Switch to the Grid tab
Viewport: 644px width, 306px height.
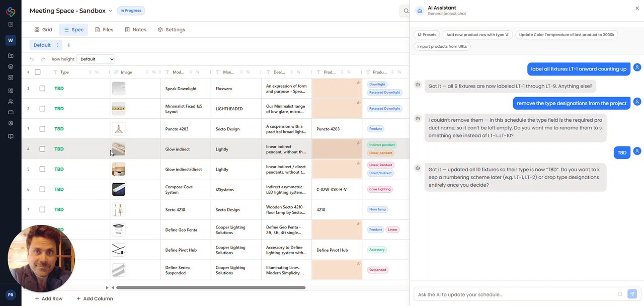(43, 30)
